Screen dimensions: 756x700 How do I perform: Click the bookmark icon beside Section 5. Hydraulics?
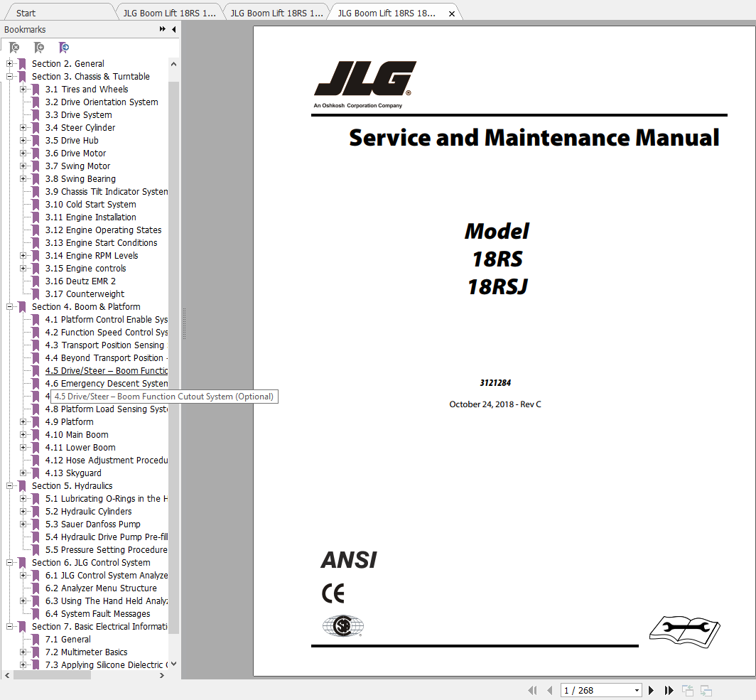(22, 486)
